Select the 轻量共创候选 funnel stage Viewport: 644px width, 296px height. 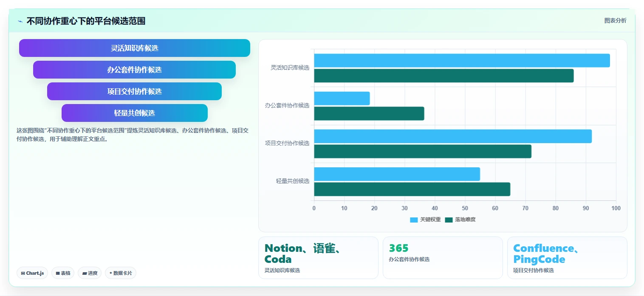point(135,113)
